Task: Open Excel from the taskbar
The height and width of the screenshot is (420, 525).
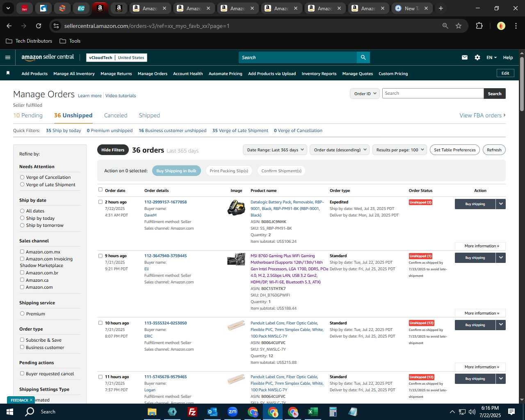Action: [x=313, y=412]
